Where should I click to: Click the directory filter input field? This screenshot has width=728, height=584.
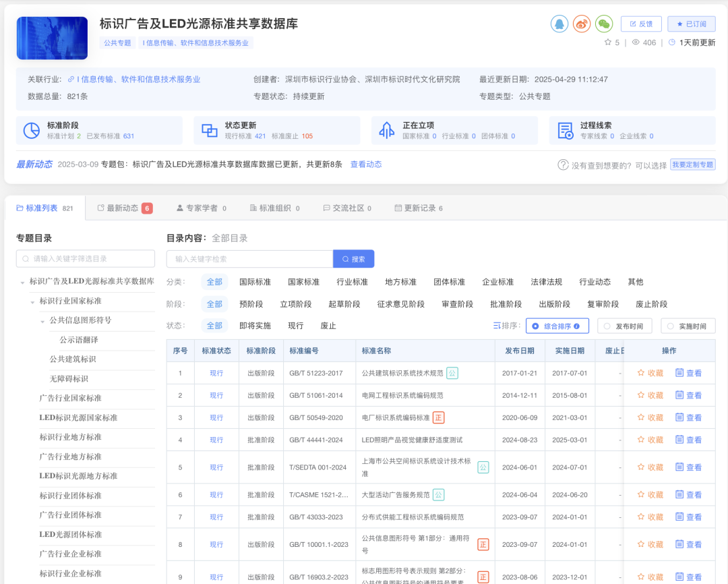point(85,258)
